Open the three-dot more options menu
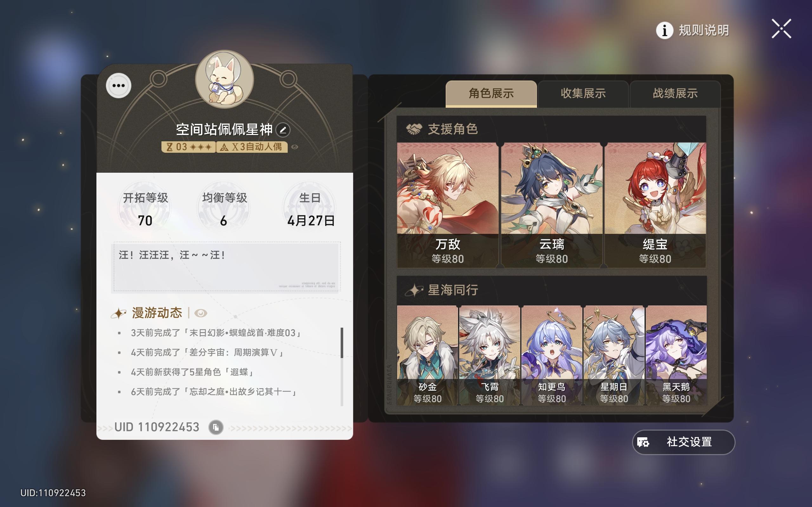812x507 pixels. coord(118,86)
